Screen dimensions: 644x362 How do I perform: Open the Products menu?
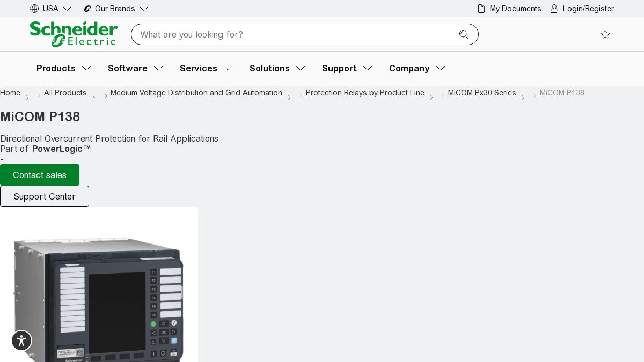[56, 68]
